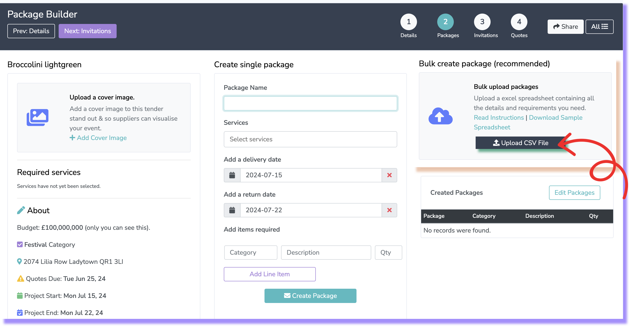Viewport: 644px width, 326px height.
Task: Click the location pin icon by address
Action: pyautogui.click(x=19, y=262)
